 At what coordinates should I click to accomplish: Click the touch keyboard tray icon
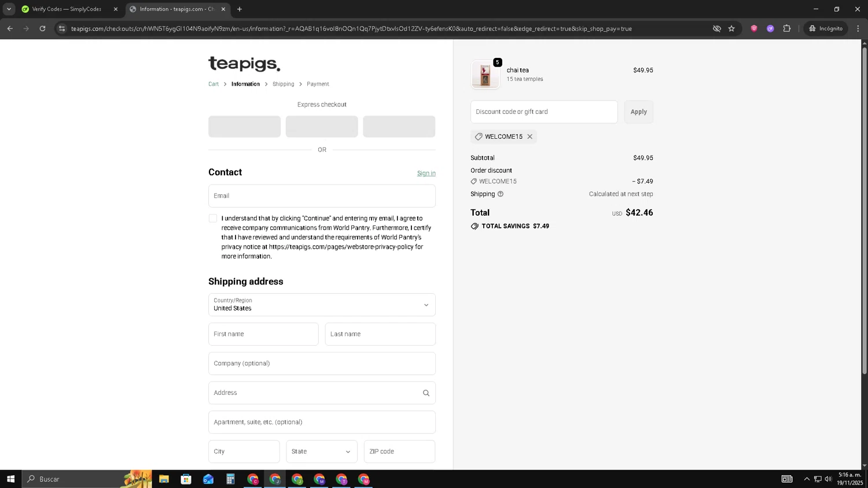click(x=787, y=479)
